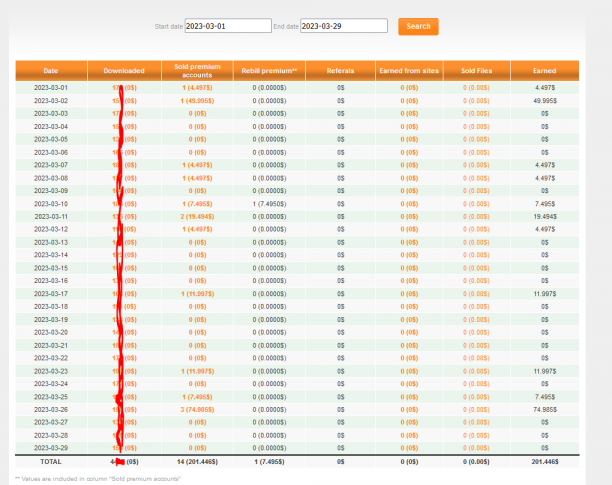Viewport: 612px width, 485px height.
Task: Click Earned from sites link for 2023-03-05
Action: [x=409, y=139]
